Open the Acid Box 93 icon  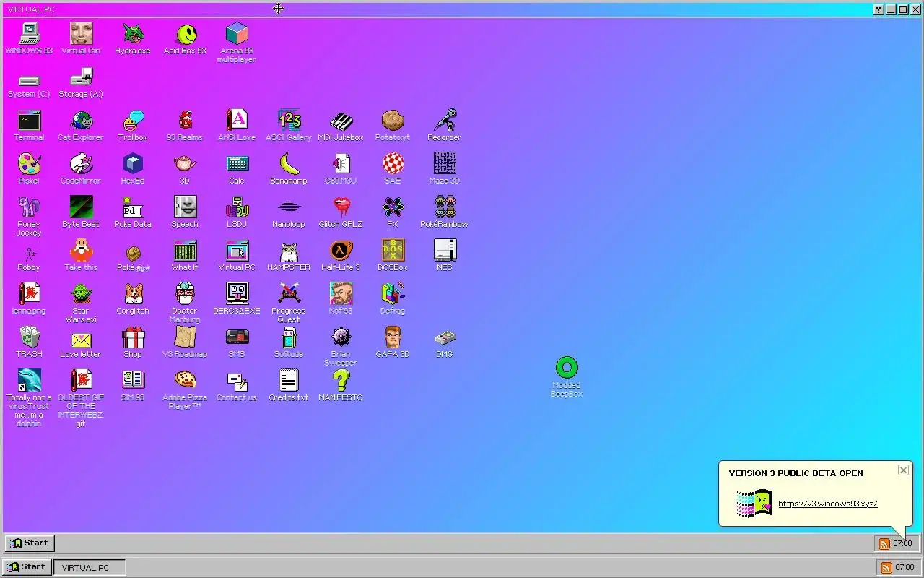tap(185, 38)
